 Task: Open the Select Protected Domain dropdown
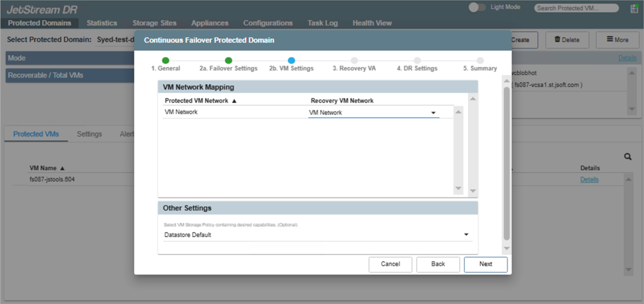(115, 40)
